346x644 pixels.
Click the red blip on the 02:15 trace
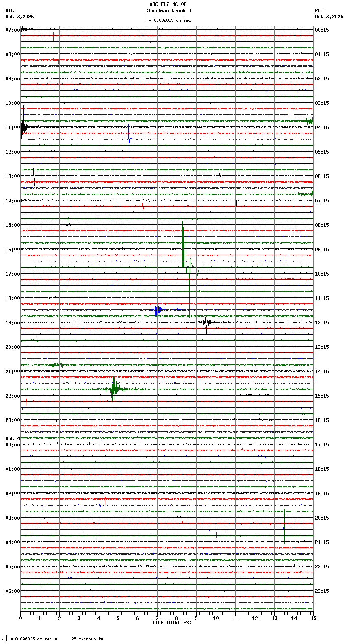pos(105,500)
